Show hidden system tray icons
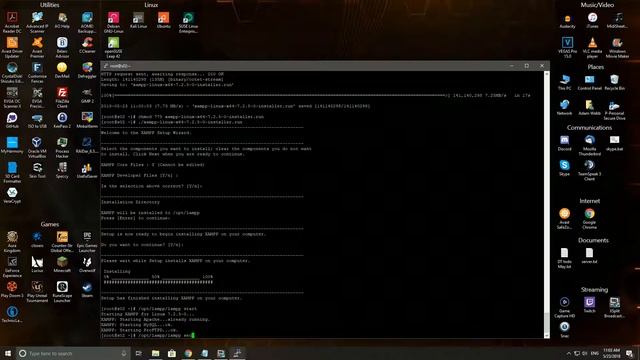This screenshot has height=360, width=640. point(568,353)
